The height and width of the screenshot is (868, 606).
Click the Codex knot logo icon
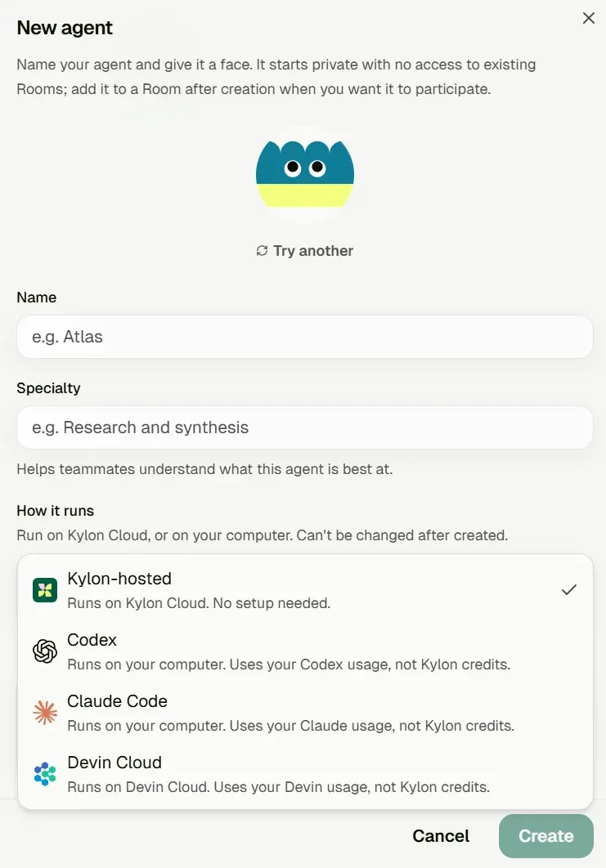pyautogui.click(x=45, y=651)
